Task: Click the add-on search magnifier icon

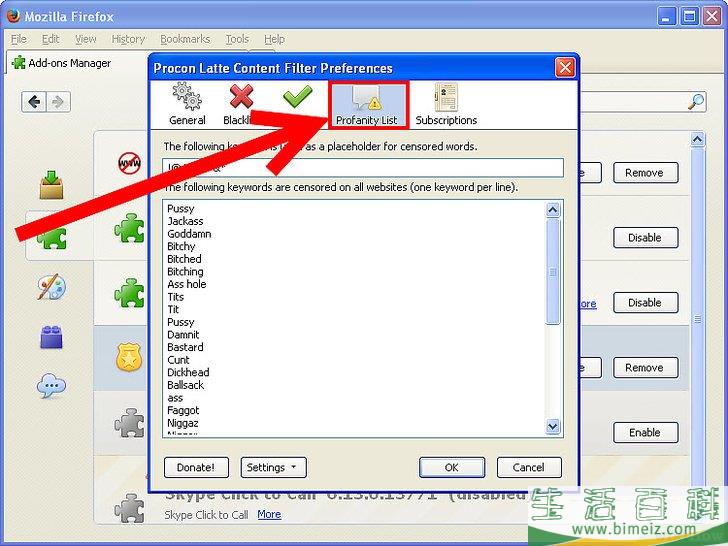Action: click(x=696, y=102)
